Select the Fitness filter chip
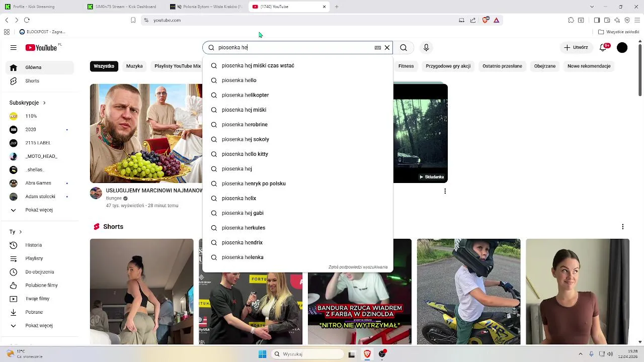The width and height of the screenshot is (644, 362). pyautogui.click(x=406, y=66)
